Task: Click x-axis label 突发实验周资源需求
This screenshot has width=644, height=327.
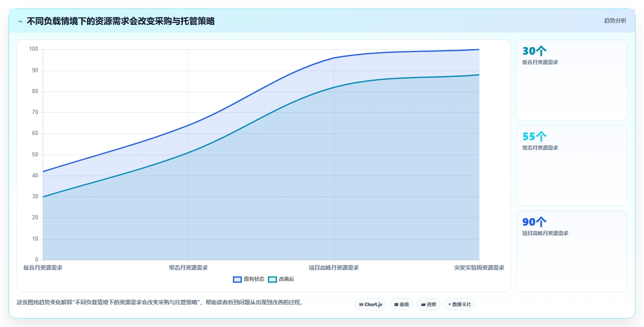Action: tap(479, 268)
